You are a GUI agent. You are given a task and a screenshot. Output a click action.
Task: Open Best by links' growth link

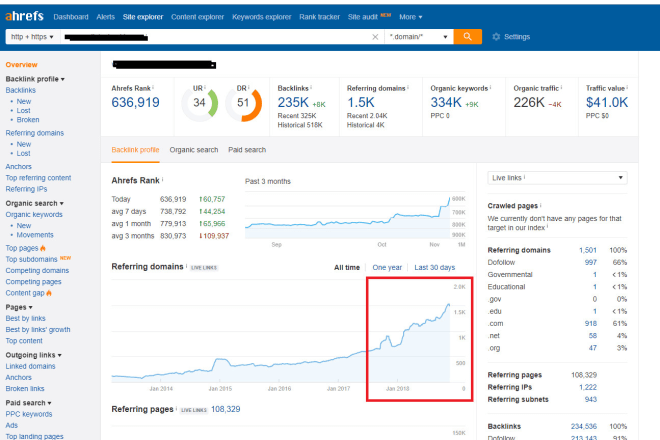(38, 330)
